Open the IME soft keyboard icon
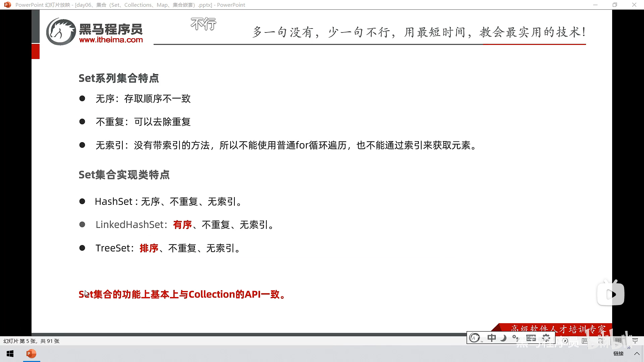Screen dimensions: 644x362 pyautogui.click(x=531, y=338)
